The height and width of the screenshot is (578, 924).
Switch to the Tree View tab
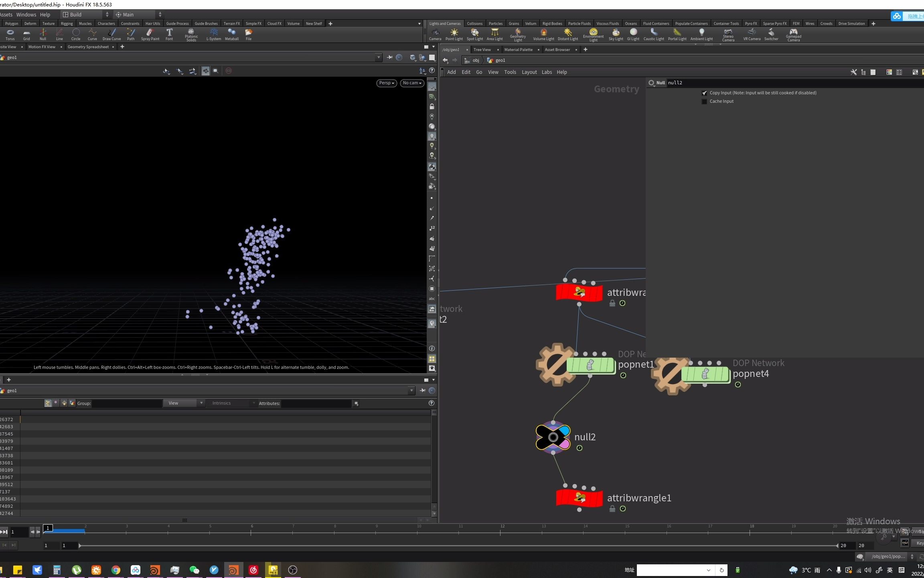click(x=482, y=50)
